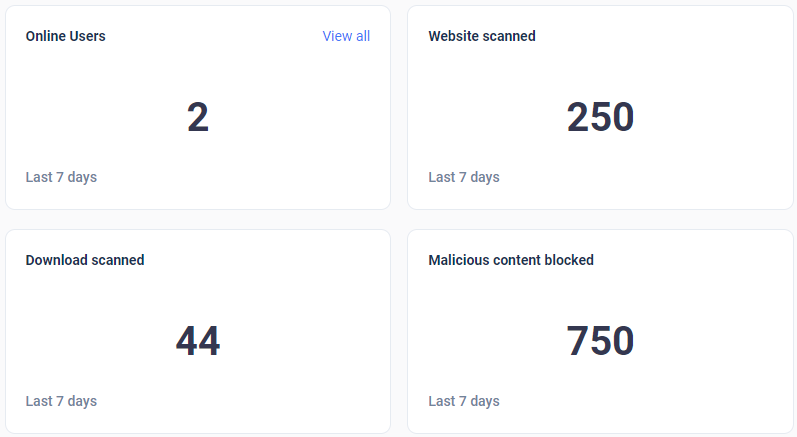Viewport: 797px width, 437px height.
Task: Select the Online Users count of 2
Action: [198, 117]
